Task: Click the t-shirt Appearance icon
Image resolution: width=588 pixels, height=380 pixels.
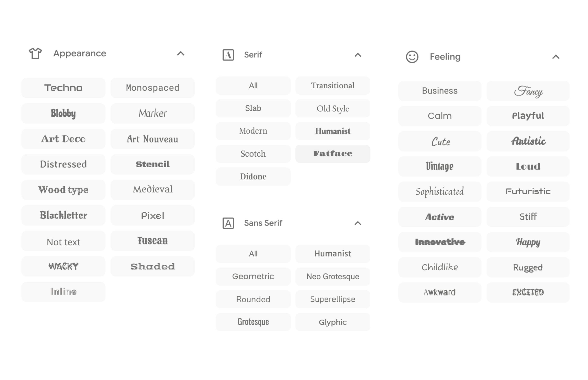Action: [35, 53]
